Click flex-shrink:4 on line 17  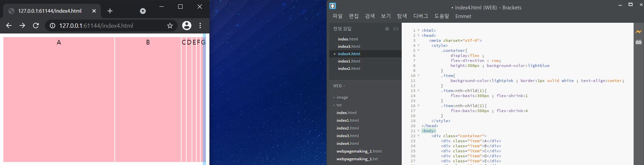(512, 111)
